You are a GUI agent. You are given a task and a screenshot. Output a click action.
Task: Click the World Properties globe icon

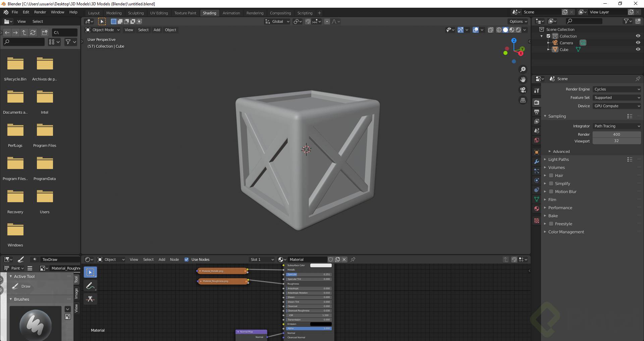coord(536,140)
